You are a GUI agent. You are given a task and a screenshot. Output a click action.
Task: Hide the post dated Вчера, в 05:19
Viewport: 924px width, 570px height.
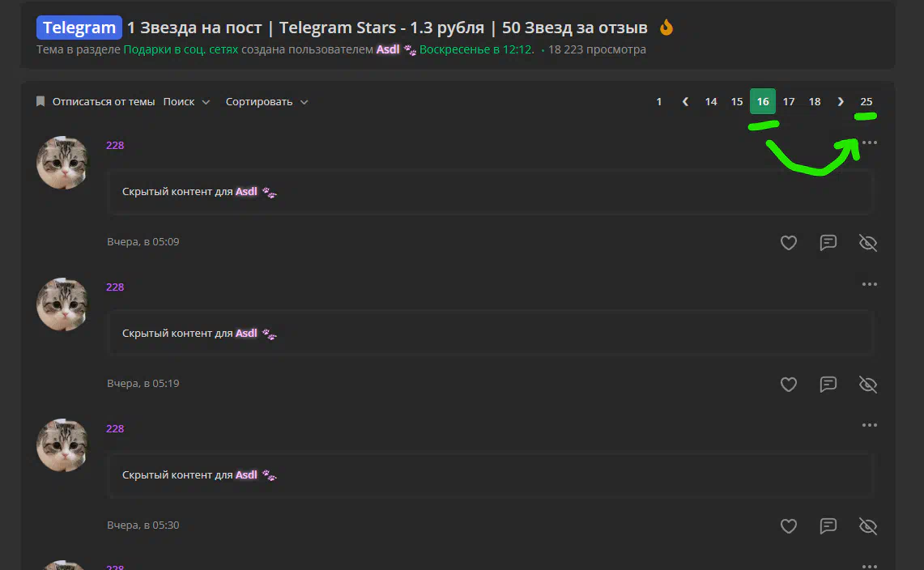868,384
